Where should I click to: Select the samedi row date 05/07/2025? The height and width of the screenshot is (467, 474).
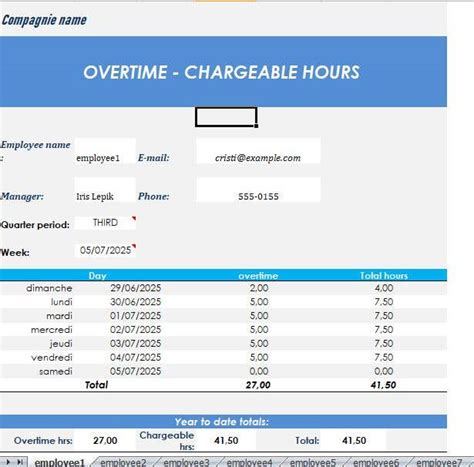(136, 371)
